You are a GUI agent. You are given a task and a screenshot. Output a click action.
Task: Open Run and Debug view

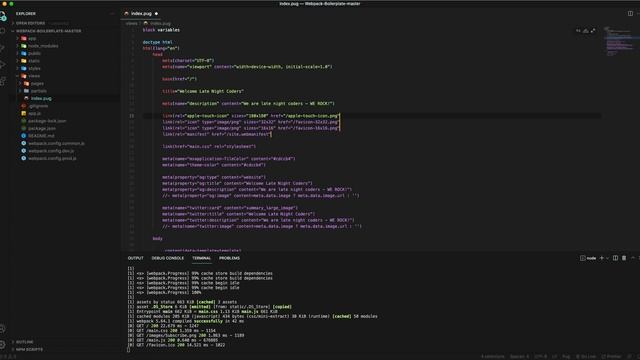coord(3,64)
